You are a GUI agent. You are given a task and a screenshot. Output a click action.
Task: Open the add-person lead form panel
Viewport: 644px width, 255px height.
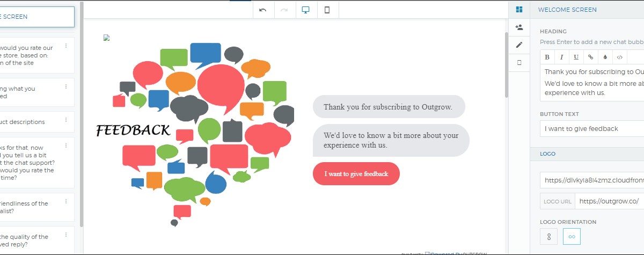pos(519,27)
